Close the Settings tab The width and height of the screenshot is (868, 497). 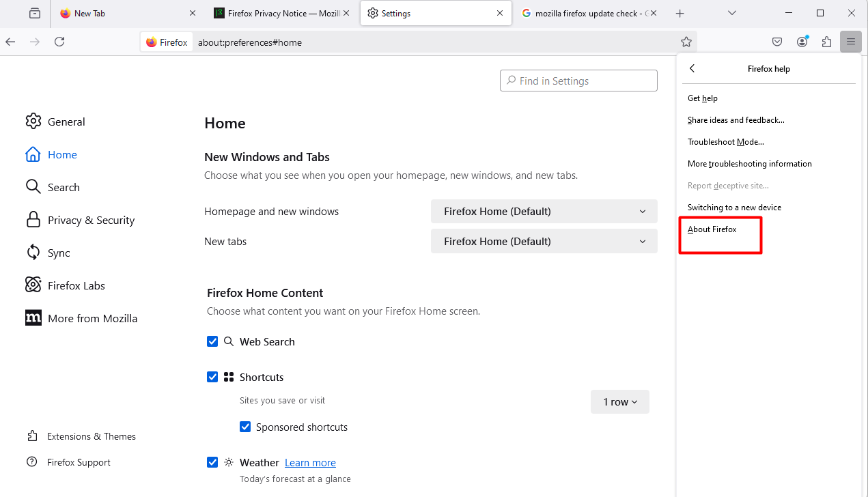(500, 13)
